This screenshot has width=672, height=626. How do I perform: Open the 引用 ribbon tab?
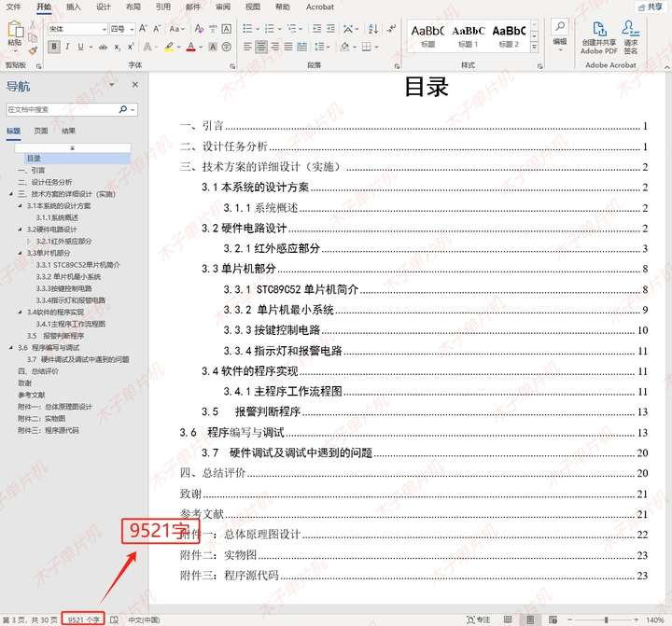pos(162,7)
